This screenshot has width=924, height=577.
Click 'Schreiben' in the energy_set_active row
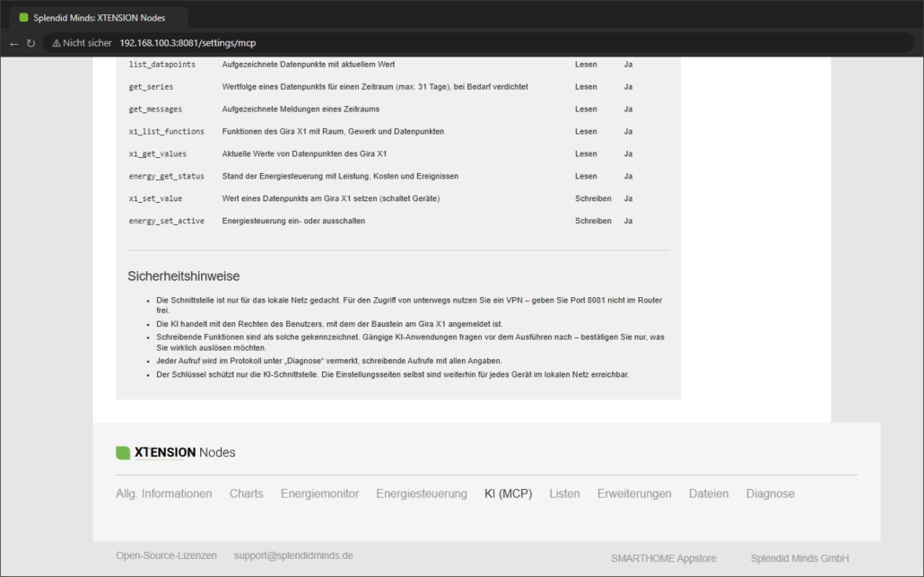(x=593, y=221)
